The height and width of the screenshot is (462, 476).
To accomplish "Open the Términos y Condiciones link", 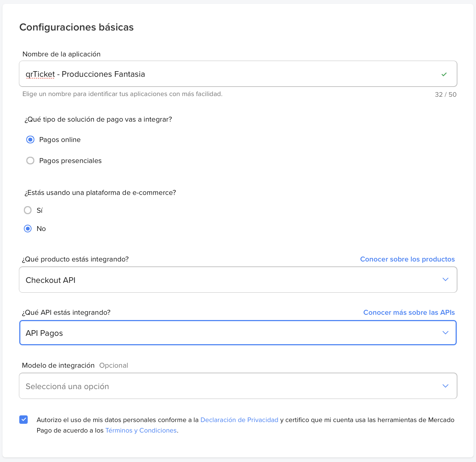I will pyautogui.click(x=141, y=430).
